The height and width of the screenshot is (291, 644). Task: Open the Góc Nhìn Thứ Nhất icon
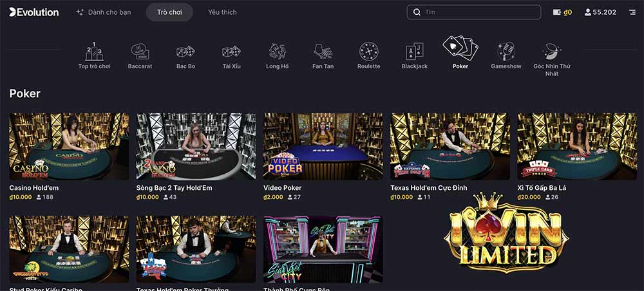[x=552, y=52]
